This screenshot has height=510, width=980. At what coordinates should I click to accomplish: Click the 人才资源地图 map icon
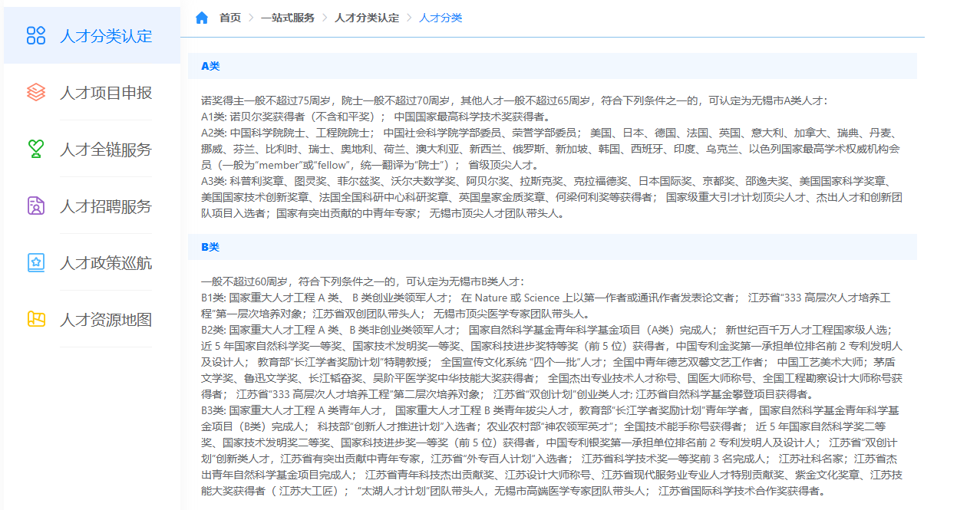pos(36,319)
